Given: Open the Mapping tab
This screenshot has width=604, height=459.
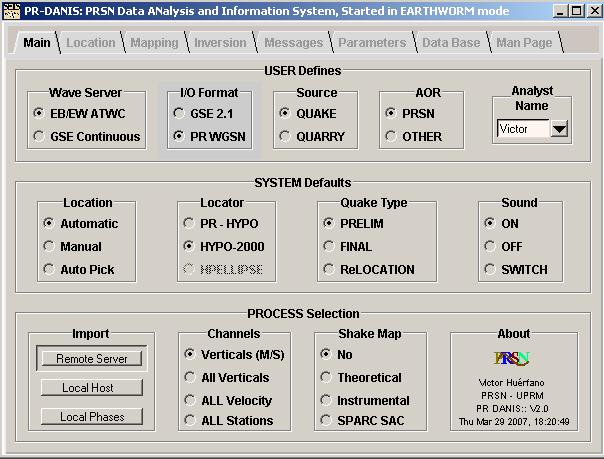Looking at the screenshot, I should tap(154, 42).
